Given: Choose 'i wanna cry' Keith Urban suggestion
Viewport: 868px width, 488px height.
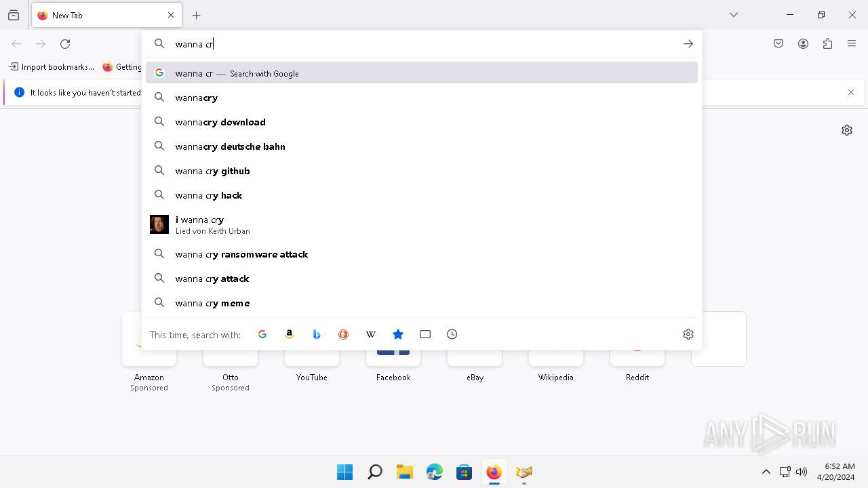Looking at the screenshot, I should [x=422, y=225].
